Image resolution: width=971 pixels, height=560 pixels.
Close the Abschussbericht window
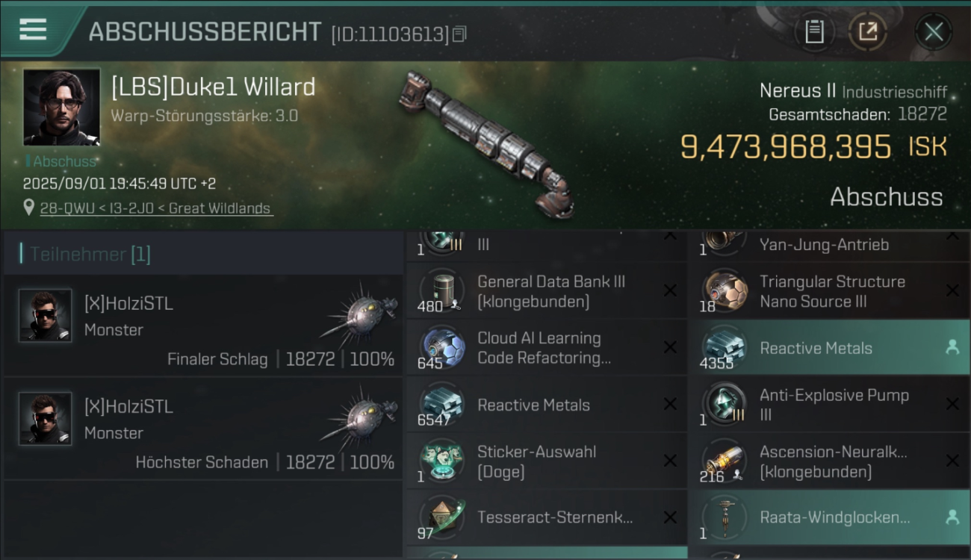click(x=934, y=31)
